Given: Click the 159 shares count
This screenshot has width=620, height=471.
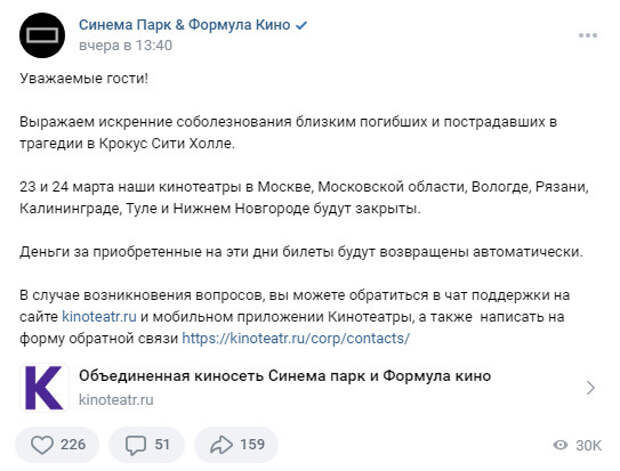Looking at the screenshot, I should [252, 445].
